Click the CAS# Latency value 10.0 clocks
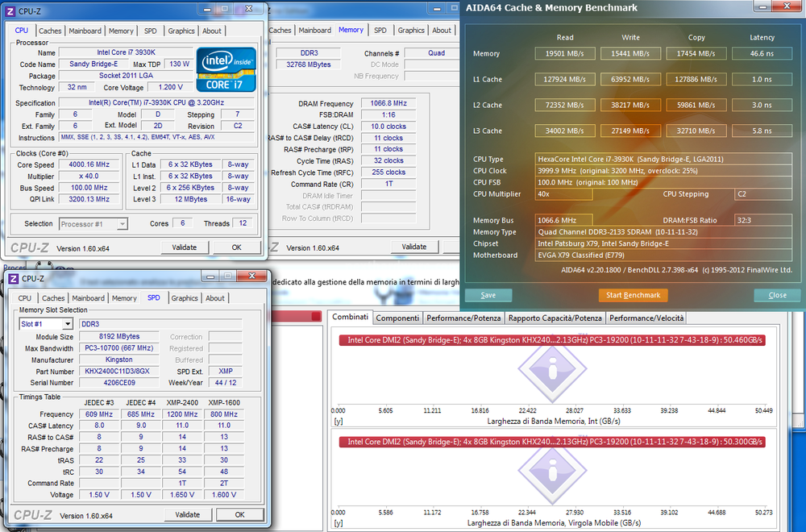806x532 pixels. coord(388,127)
